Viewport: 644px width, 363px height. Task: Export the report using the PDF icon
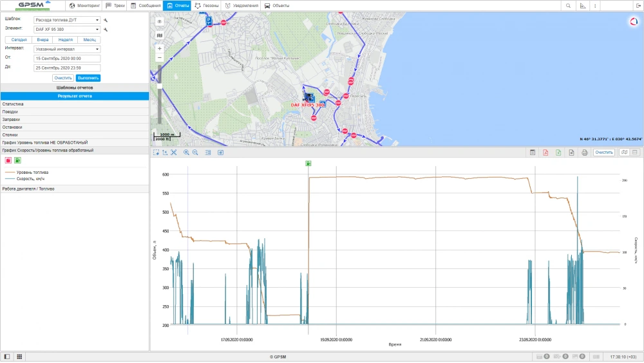(x=545, y=153)
